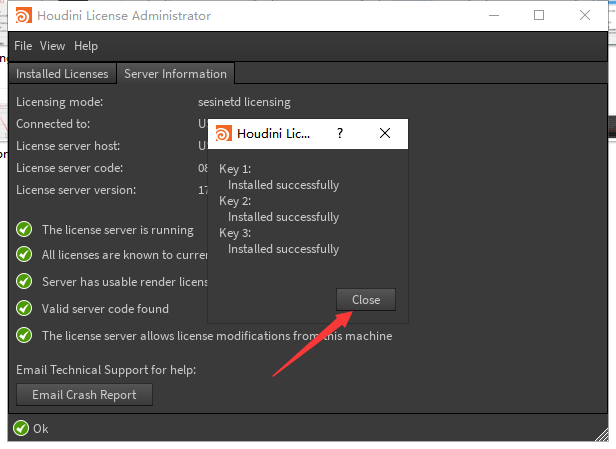Click the green Ok status icon

[21, 428]
